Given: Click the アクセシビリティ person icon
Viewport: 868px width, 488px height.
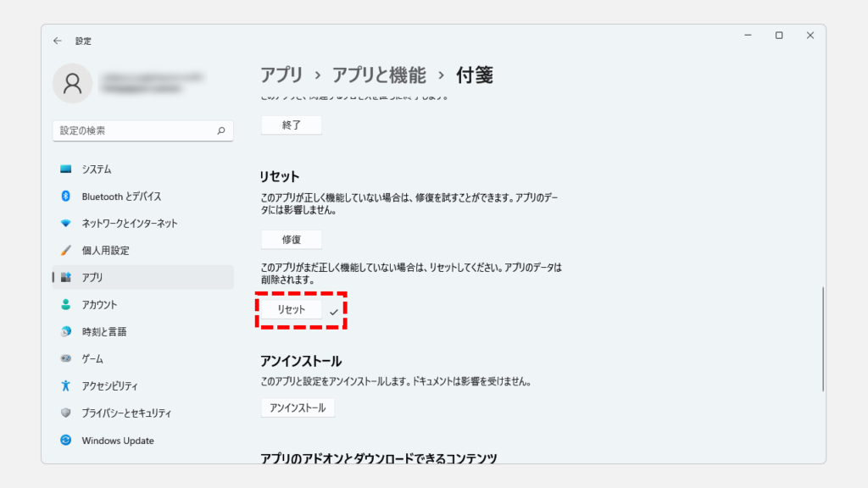Looking at the screenshot, I should tap(66, 386).
